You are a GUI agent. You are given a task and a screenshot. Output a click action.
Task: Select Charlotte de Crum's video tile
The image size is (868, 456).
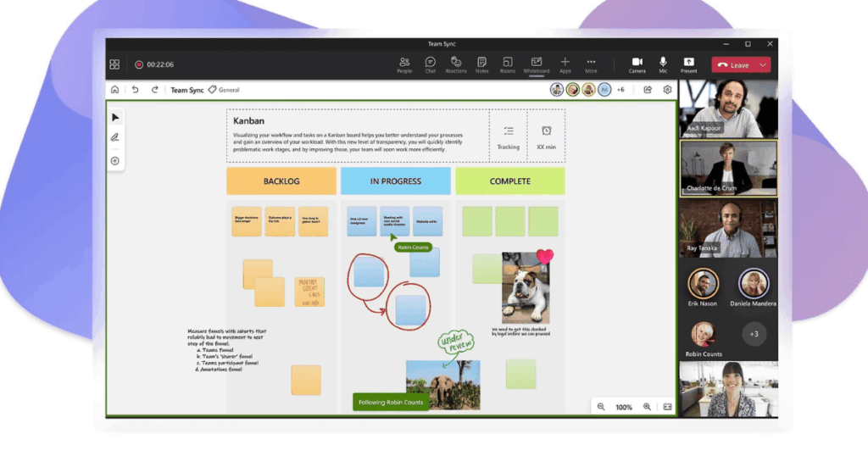(x=728, y=168)
